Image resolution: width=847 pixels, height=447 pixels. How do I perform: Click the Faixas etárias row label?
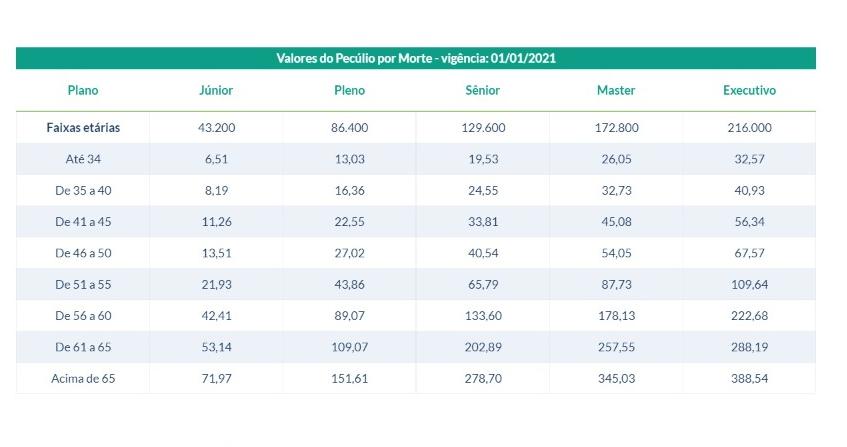click(x=83, y=128)
